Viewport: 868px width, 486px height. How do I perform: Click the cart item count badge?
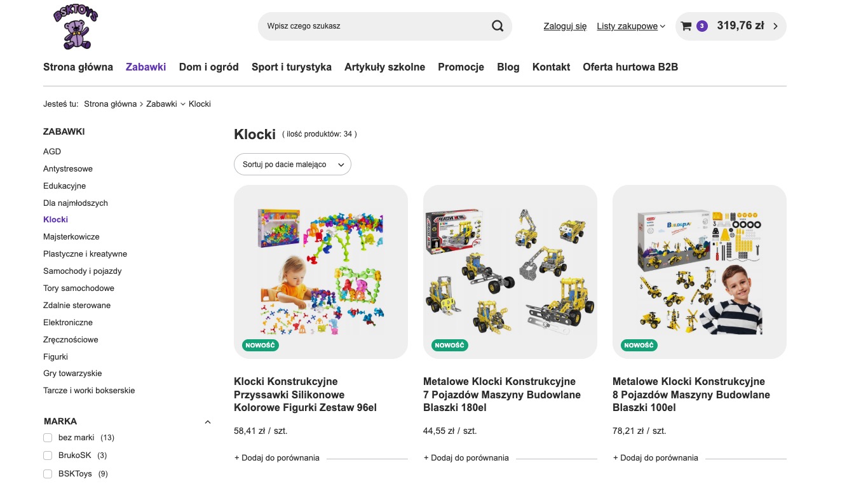point(702,26)
